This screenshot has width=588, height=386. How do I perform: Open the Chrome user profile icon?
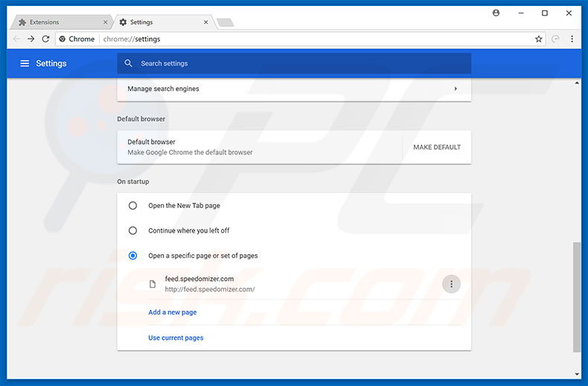click(496, 13)
